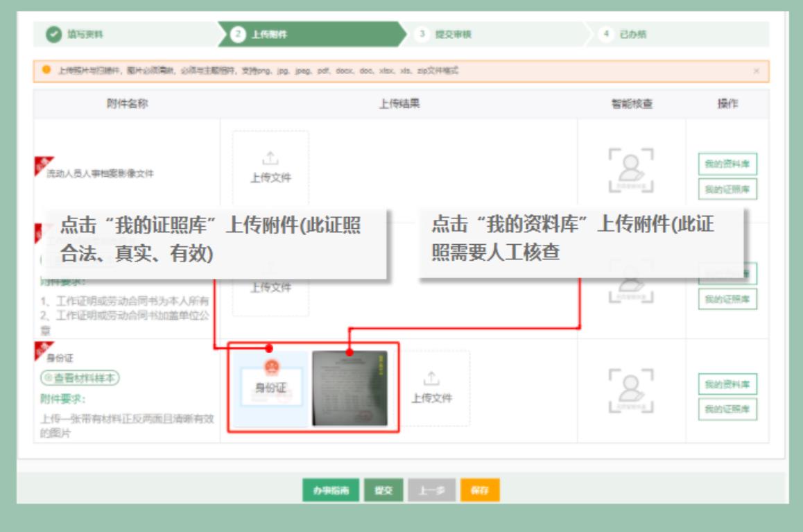Click the red required ribbon beside 身份证

(x=43, y=350)
